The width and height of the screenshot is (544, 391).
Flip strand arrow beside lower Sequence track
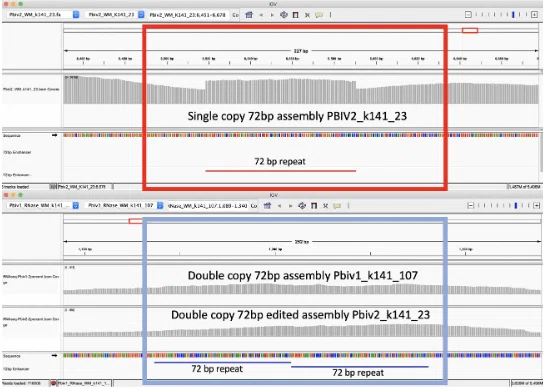(x=54, y=356)
